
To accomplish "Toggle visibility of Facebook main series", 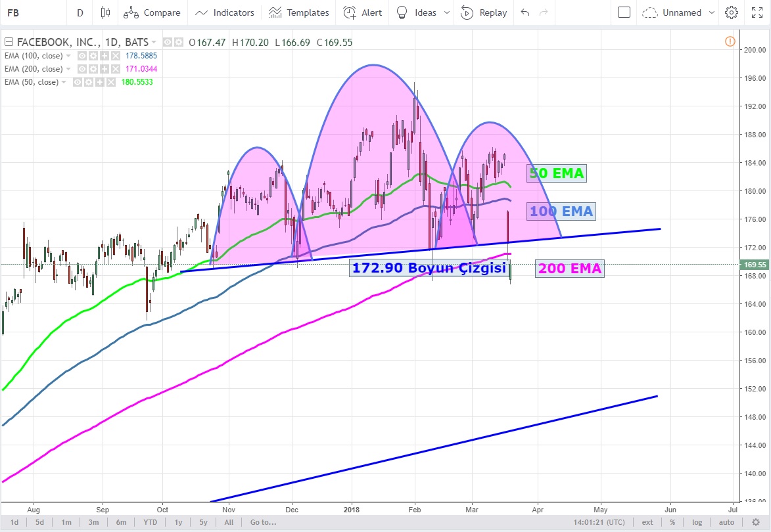I will (168, 42).
